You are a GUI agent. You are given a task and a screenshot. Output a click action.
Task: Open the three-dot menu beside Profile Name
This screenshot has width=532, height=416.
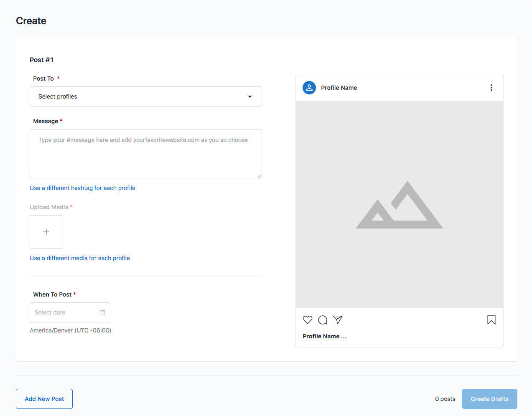[491, 88]
